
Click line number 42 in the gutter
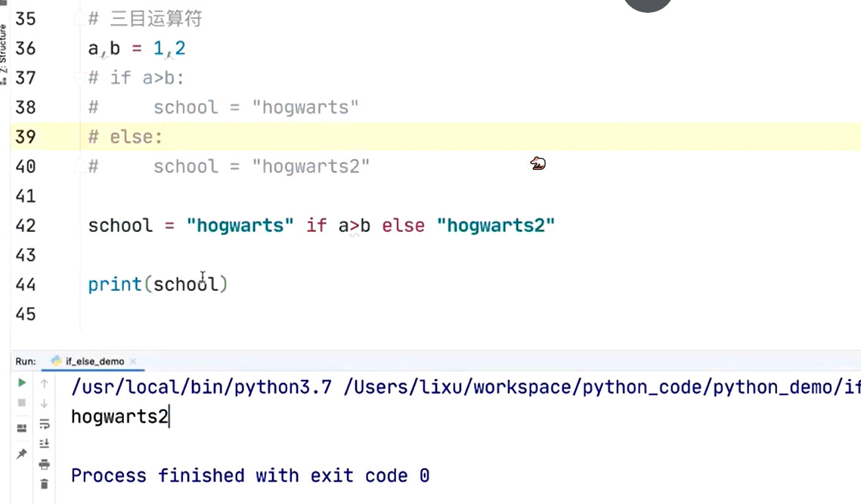tap(26, 226)
